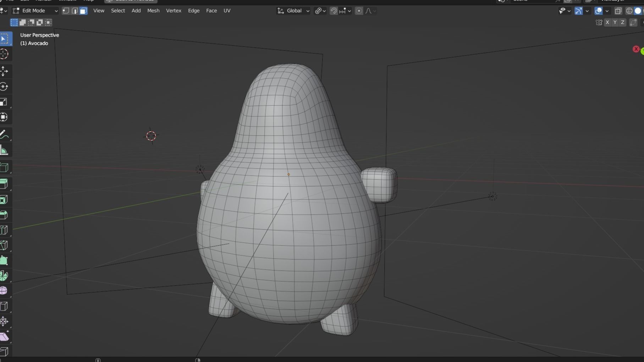Toggle viewport gizmos visibility
Screen dimensions: 644x362
click(579, 11)
